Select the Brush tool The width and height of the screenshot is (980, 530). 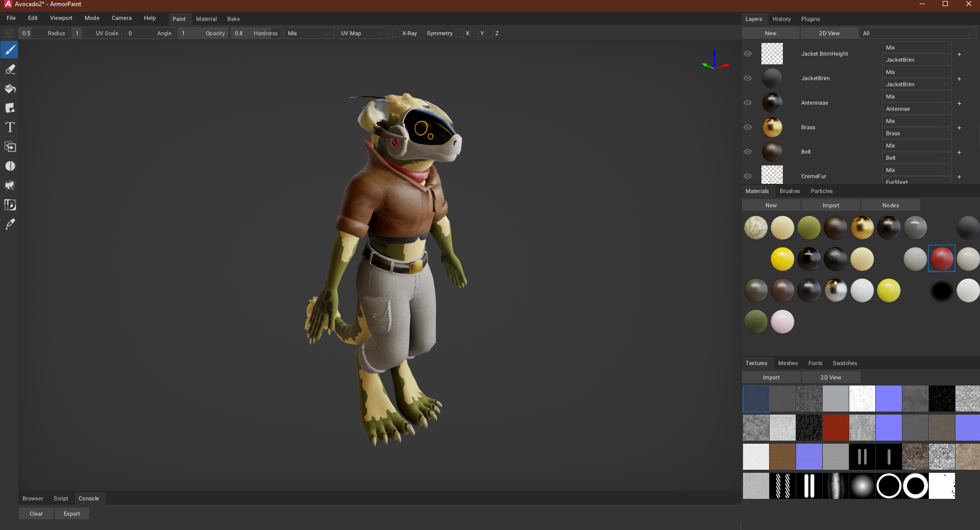click(10, 50)
